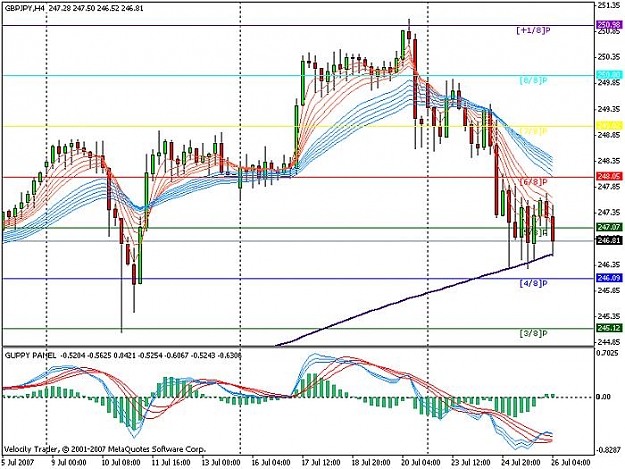Click the 26 Jul 04:00 time label

571,463
